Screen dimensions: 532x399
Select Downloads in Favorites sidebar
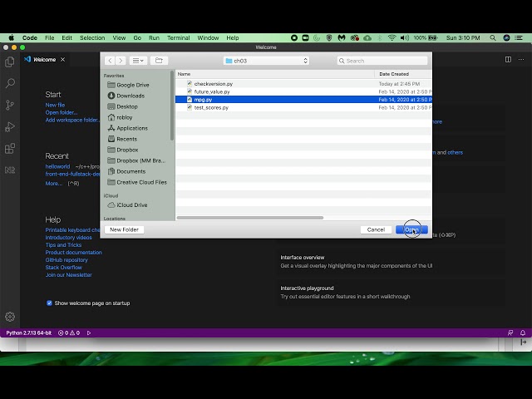(126, 96)
